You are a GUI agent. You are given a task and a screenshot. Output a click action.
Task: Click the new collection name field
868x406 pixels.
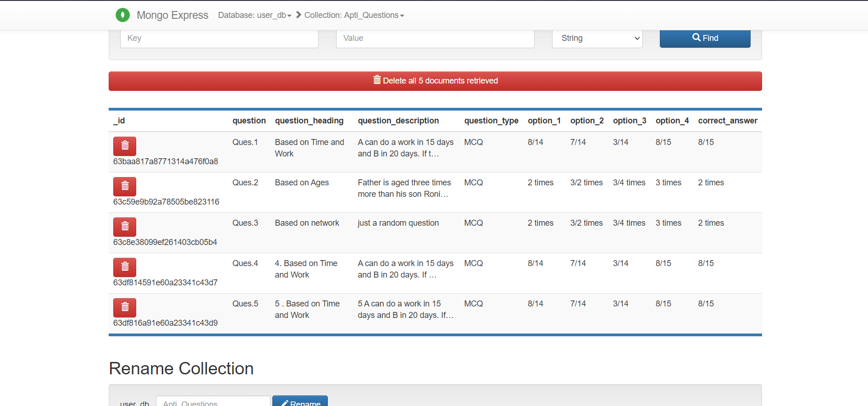click(x=213, y=401)
